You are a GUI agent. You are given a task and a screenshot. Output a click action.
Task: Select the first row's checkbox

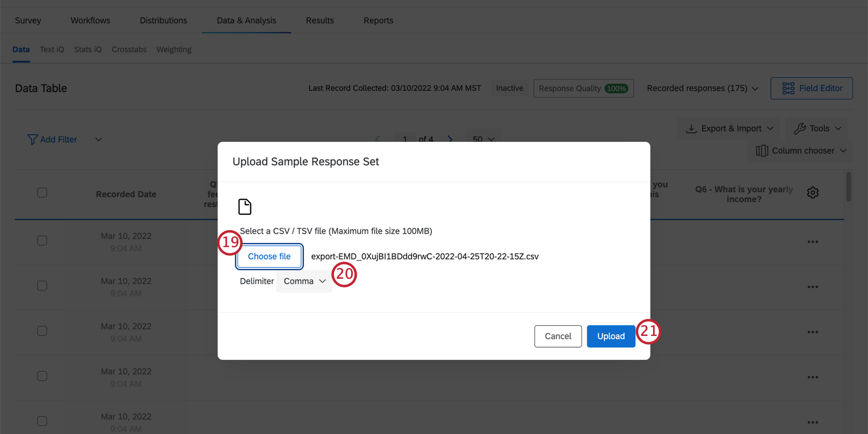[x=42, y=240]
